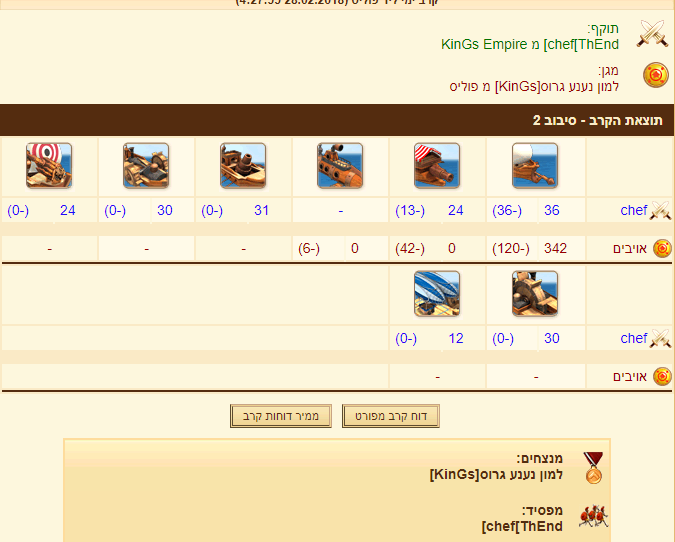Open the chef player link in first row

coord(633,210)
